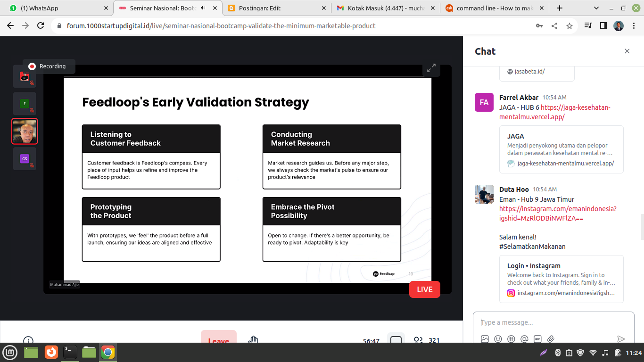Send the chat message
This screenshot has width=644, height=362.
[621, 339]
